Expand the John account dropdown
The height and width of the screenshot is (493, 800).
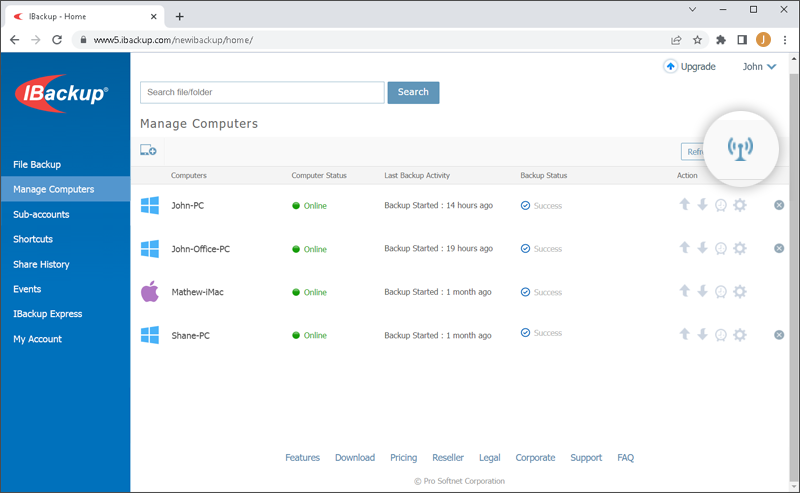coord(759,67)
